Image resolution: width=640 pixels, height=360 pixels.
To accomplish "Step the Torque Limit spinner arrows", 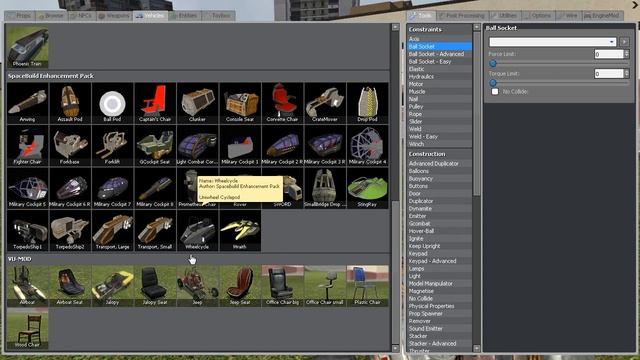I will (x=627, y=73).
